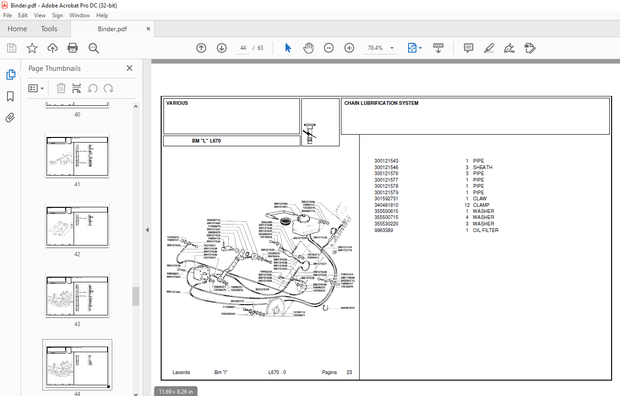
Task: Open the Help menu
Action: point(102,15)
